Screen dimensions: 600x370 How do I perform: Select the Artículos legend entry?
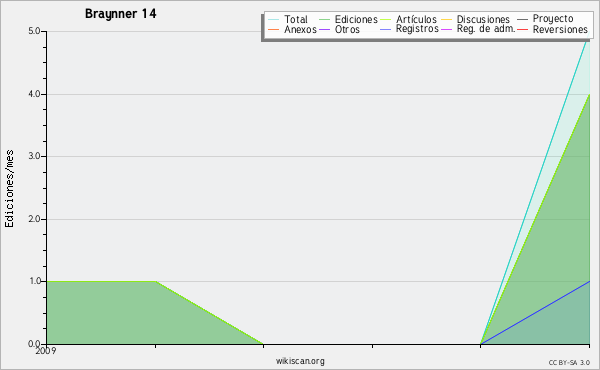408,19
